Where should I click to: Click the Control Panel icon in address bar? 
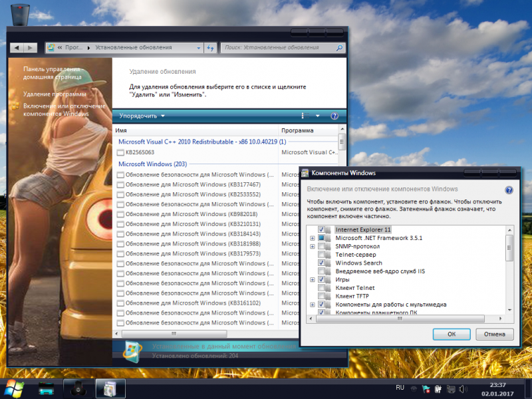point(51,47)
